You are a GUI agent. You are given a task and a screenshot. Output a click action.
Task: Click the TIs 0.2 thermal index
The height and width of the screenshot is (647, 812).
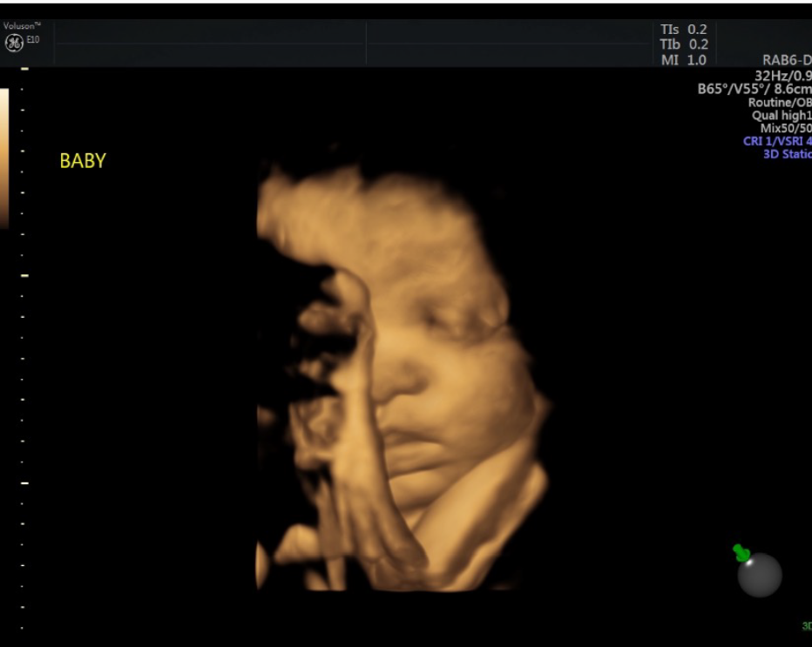(684, 30)
